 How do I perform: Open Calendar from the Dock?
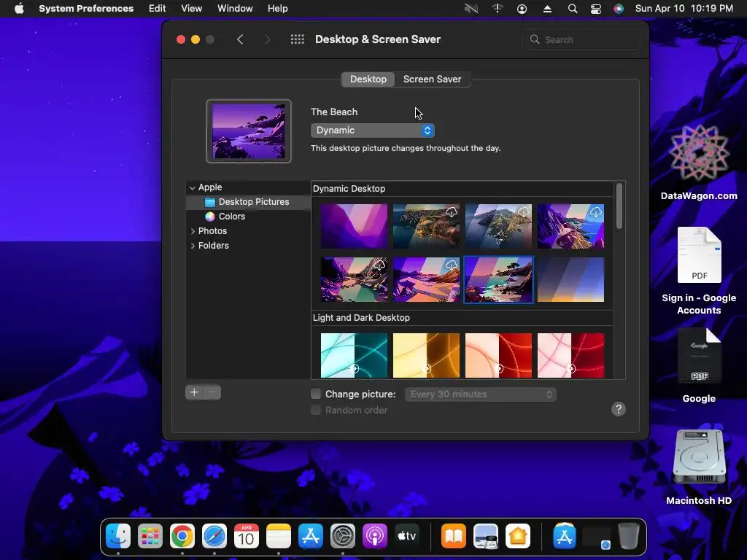pos(247,536)
